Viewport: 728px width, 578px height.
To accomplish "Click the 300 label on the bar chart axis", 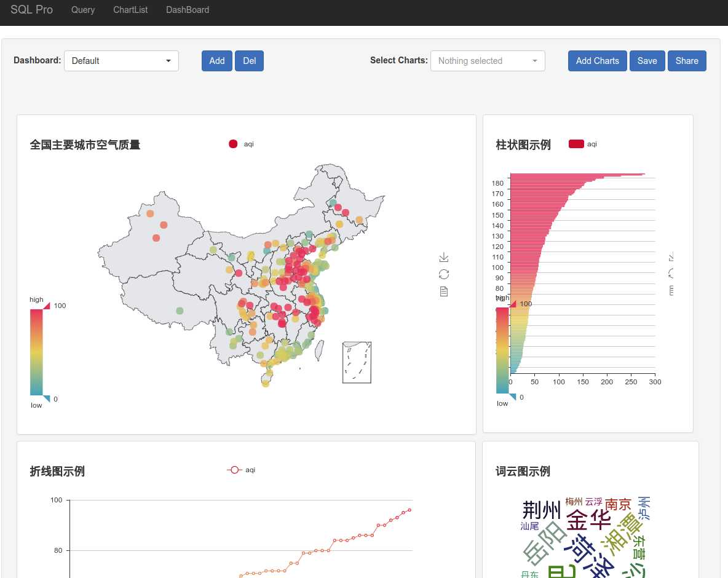I will click(655, 382).
